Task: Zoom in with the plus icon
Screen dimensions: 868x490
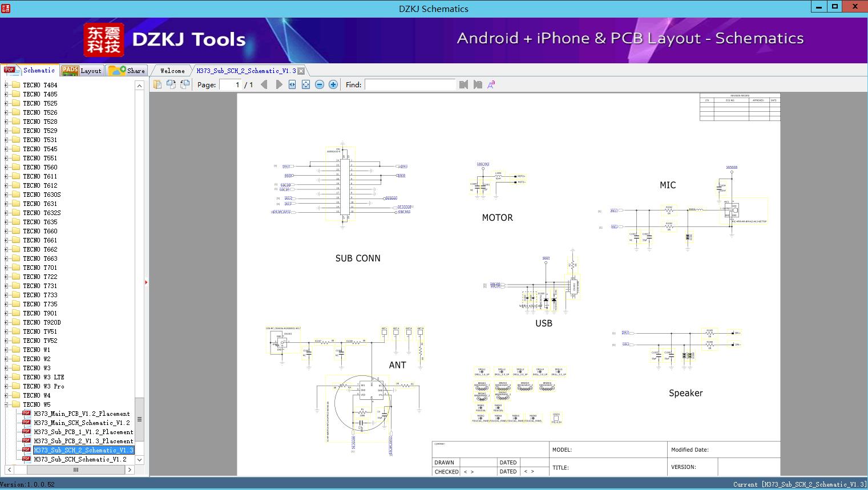Action: click(x=333, y=84)
